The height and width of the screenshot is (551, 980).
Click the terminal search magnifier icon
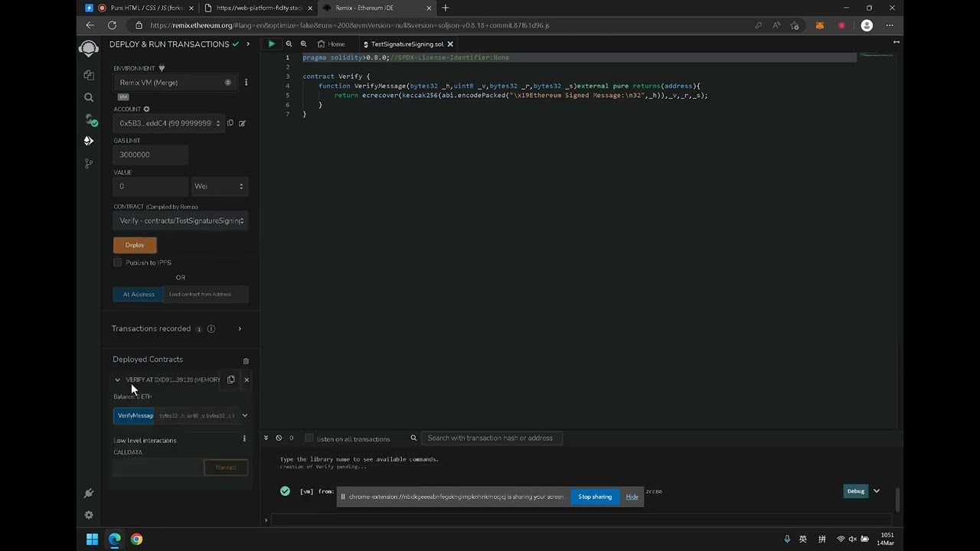[413, 439]
